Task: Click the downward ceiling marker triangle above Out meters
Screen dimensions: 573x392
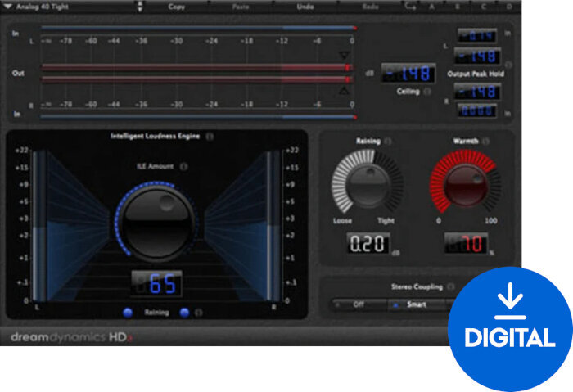Action: click(344, 55)
